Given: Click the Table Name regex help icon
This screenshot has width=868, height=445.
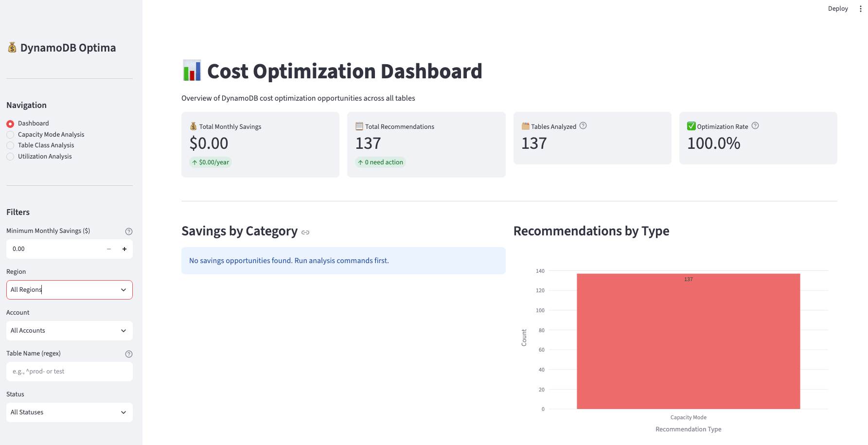Looking at the screenshot, I should pyautogui.click(x=129, y=354).
